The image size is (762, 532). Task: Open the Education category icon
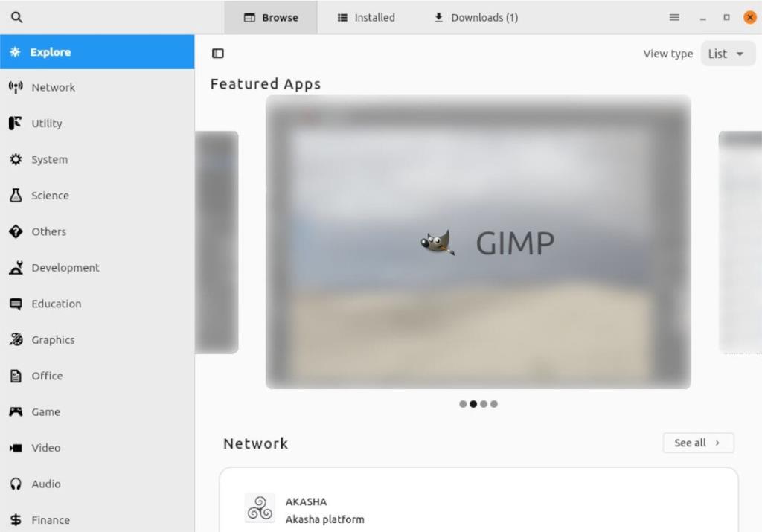tap(16, 304)
